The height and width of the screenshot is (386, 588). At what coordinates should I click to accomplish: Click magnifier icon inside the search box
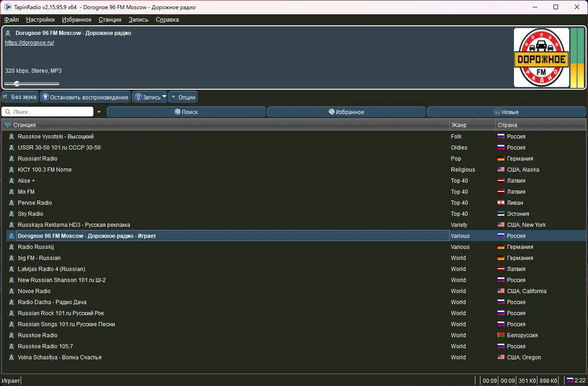coord(8,112)
